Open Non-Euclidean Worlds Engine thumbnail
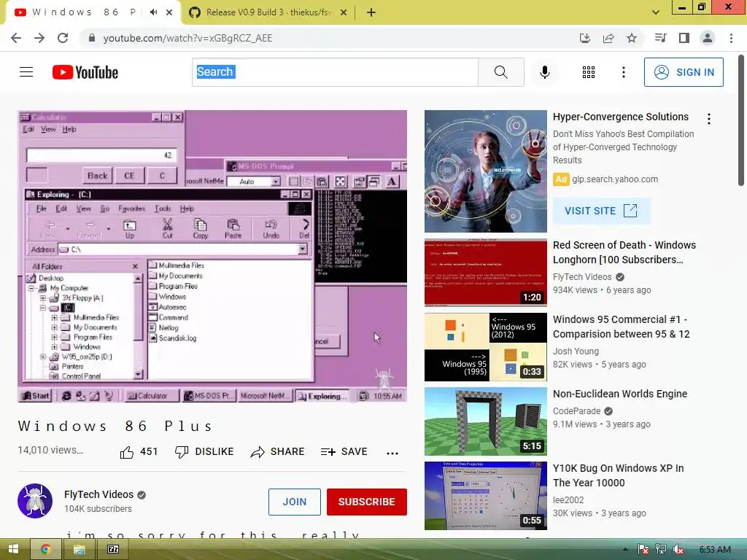This screenshot has width=747, height=560. pos(485,421)
